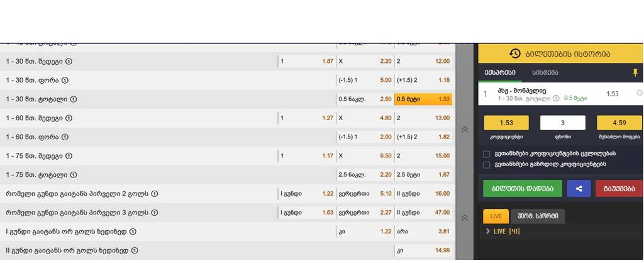The width and height of the screenshot is (644, 263).
Task: Open info for 'პირველი 3 გოლს' market
Action: point(155,213)
